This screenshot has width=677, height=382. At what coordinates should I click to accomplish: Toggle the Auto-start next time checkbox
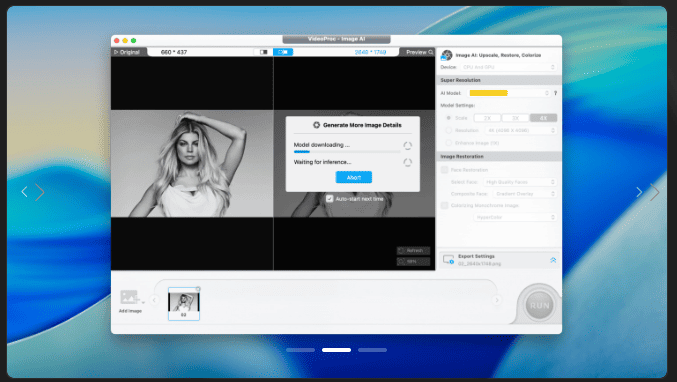pos(329,199)
